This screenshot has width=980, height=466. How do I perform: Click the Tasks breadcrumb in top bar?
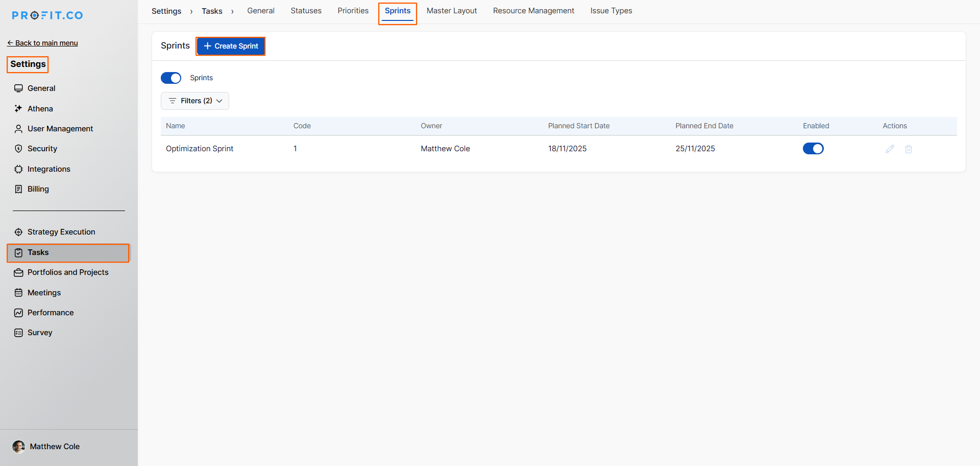tap(212, 11)
